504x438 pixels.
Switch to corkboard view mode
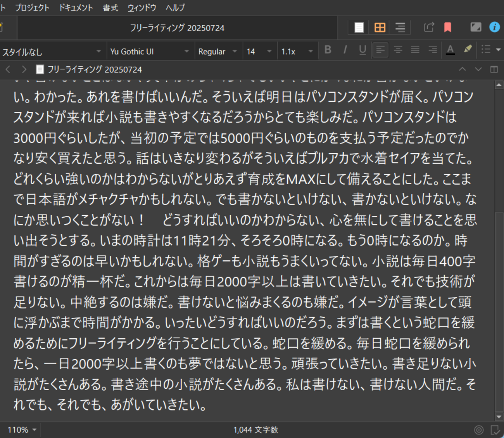click(380, 27)
